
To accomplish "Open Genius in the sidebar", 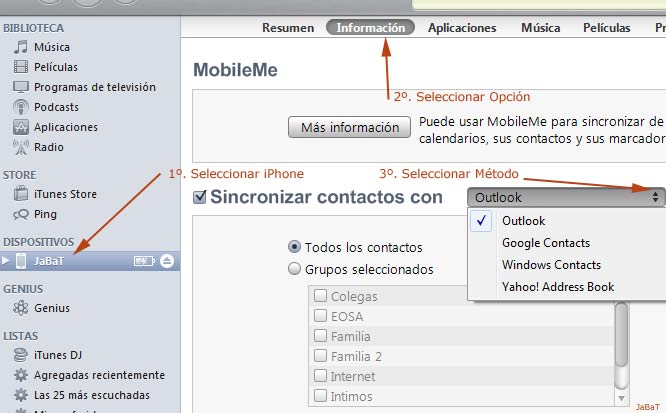I will coord(52,308).
